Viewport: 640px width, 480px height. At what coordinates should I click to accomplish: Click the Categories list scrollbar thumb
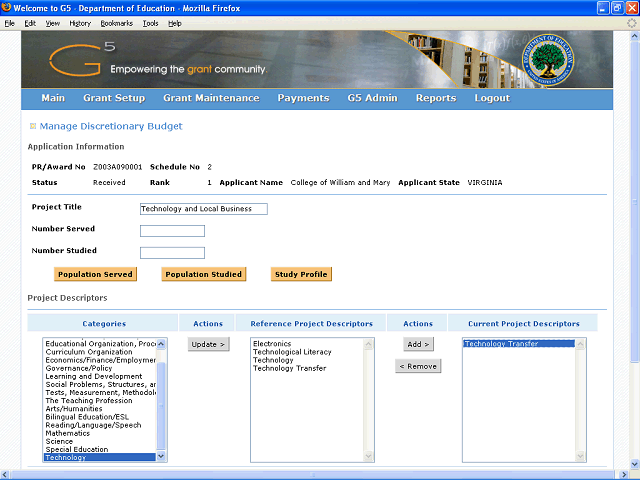(161, 406)
